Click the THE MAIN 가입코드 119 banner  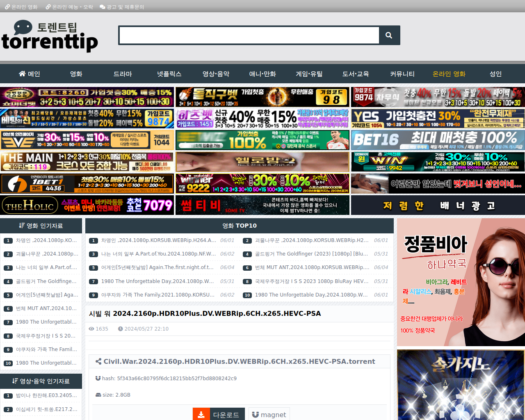click(x=87, y=162)
